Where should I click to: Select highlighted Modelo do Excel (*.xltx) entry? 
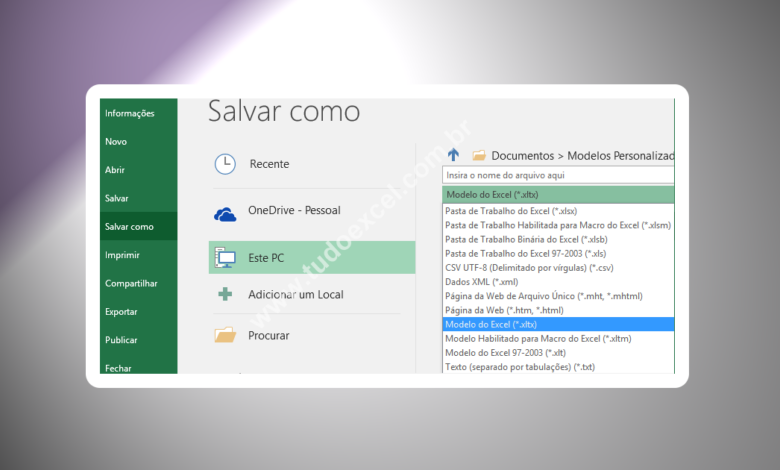pyautogui.click(x=492, y=325)
